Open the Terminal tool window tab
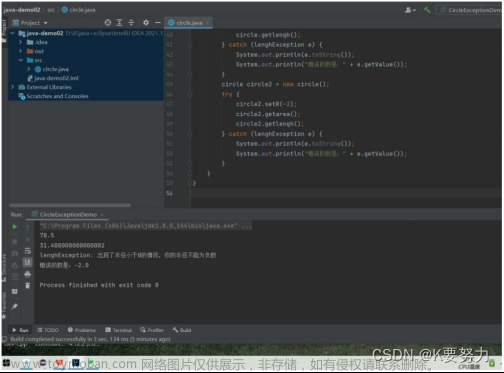The image size is (504, 373). coord(119,330)
